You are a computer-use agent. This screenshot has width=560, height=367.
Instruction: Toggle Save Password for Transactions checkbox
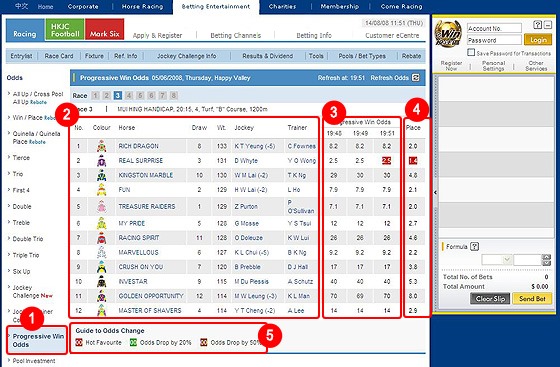click(471, 52)
